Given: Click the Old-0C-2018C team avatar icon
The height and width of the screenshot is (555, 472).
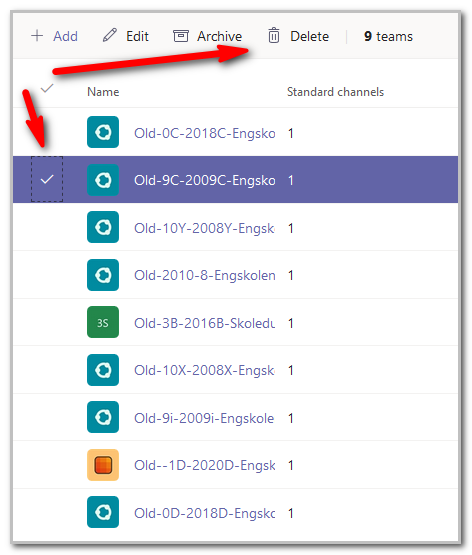Looking at the screenshot, I should click(103, 132).
